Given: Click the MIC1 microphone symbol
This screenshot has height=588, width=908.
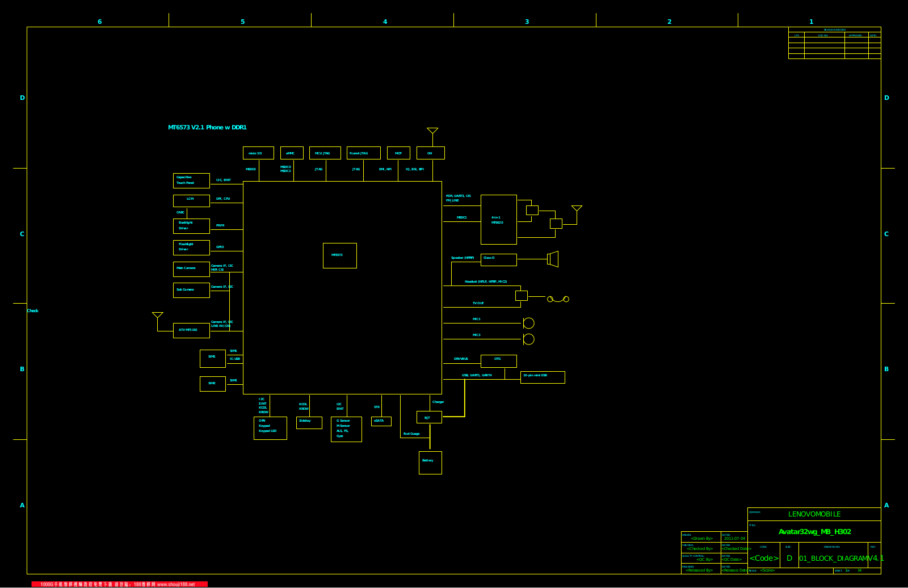Looking at the screenshot, I should click(x=528, y=323).
